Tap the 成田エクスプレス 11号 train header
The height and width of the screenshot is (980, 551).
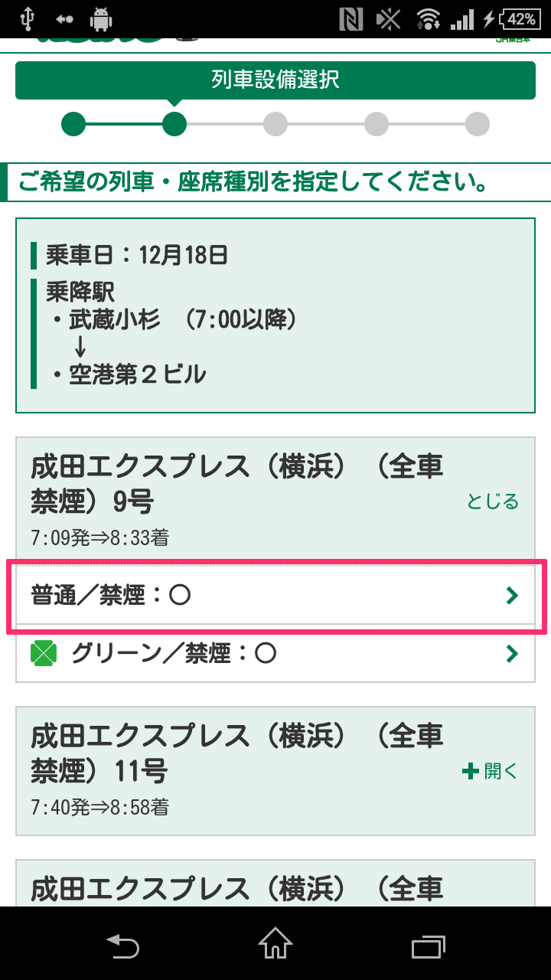click(x=275, y=770)
